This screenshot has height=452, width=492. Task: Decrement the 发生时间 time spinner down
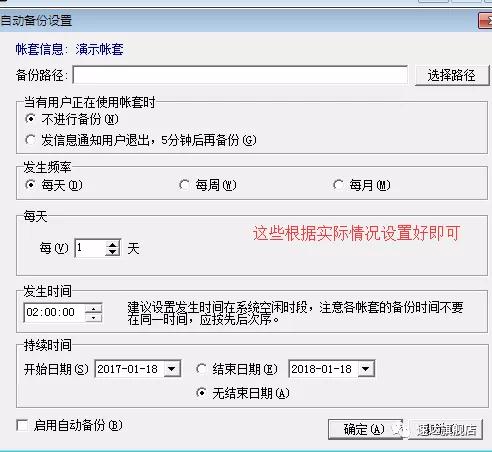(x=93, y=317)
